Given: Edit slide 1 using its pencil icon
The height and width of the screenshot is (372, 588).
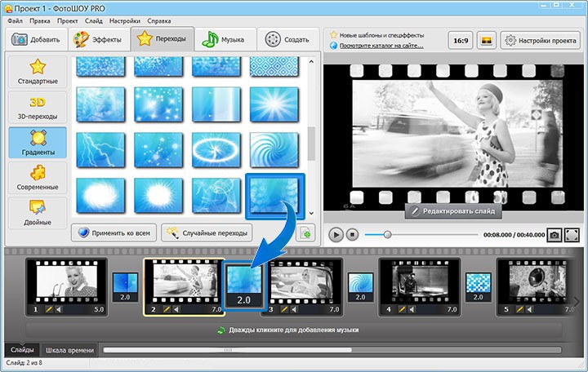Looking at the screenshot, I should coord(49,309).
